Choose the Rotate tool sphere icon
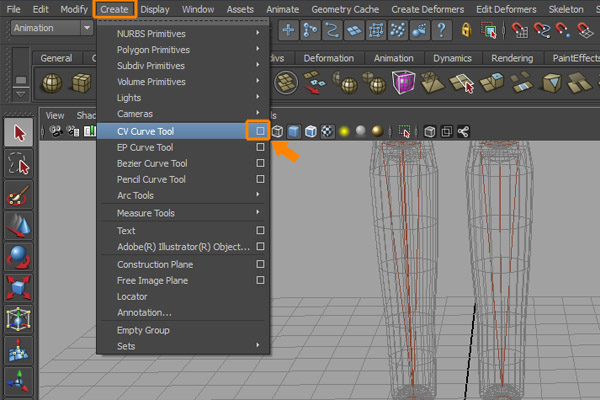The image size is (600, 400). click(x=18, y=256)
